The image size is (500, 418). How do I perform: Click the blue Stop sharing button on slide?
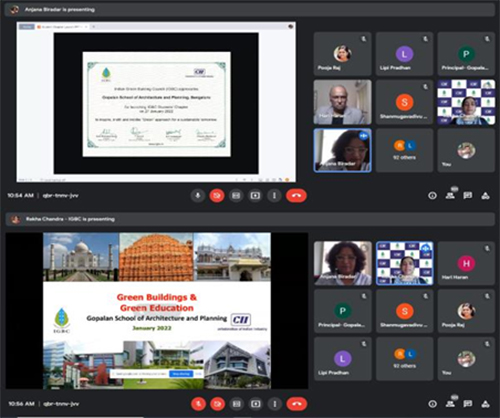pos(181,374)
